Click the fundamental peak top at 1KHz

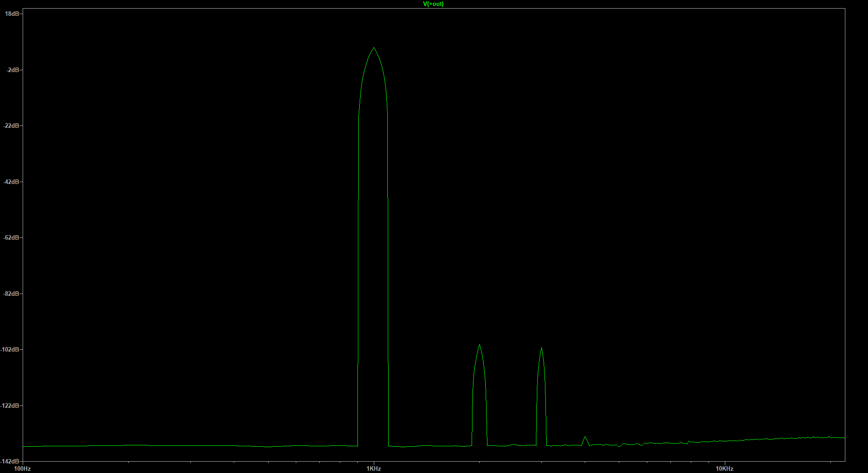click(x=374, y=48)
